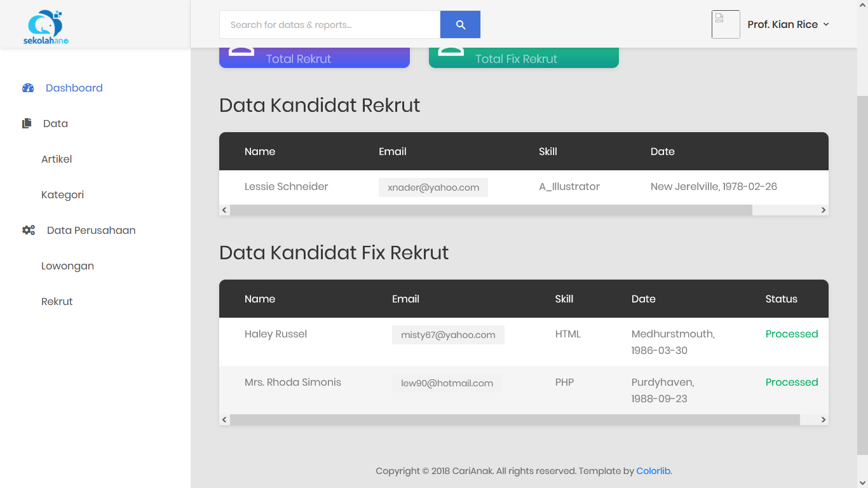
Task: Click the Data Perusahaan gears icon
Action: point(29,231)
